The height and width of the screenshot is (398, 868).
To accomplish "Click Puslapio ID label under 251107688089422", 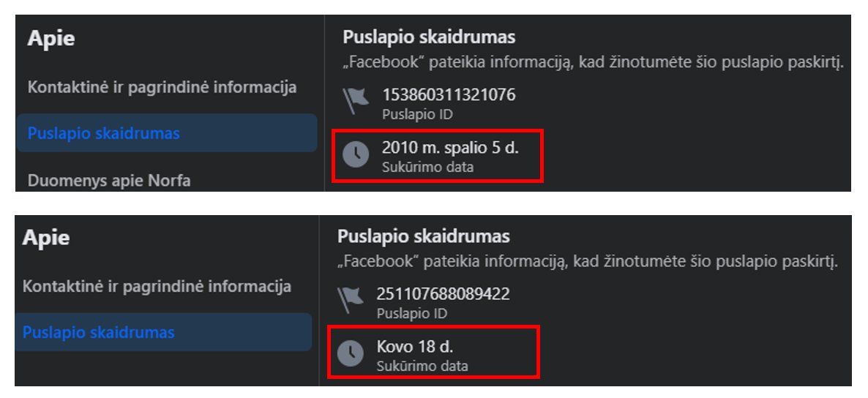I will (x=412, y=313).
